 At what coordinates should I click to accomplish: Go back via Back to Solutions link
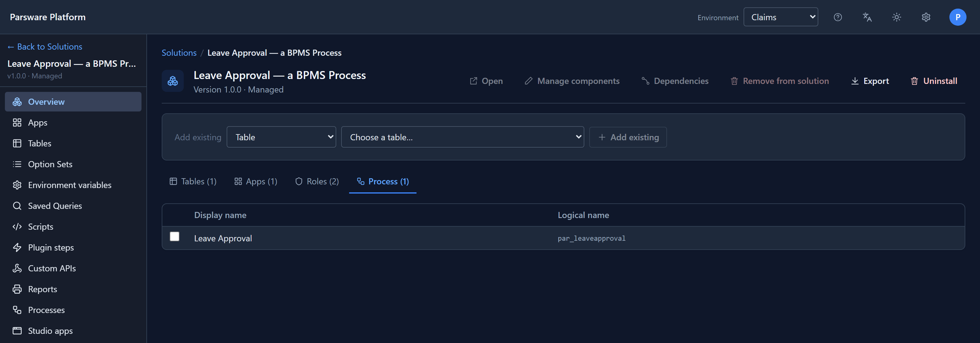click(x=45, y=46)
